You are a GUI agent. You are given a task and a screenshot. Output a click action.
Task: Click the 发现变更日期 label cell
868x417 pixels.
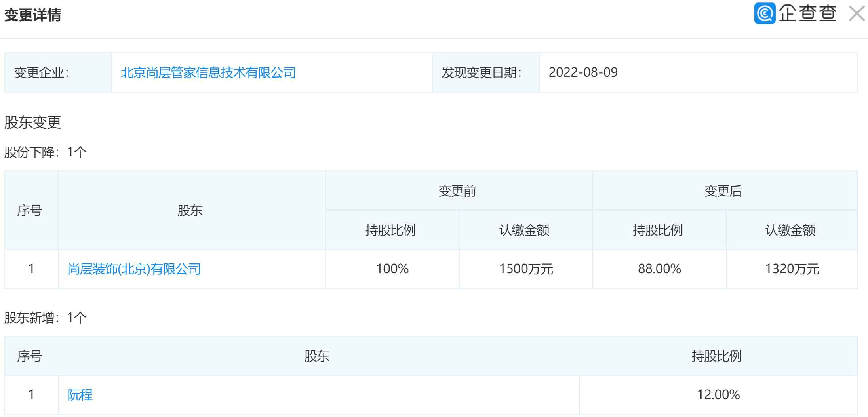482,73
